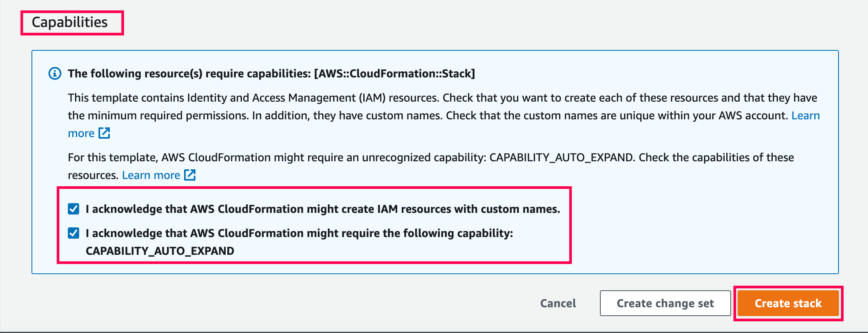Click external link icon after first 'more'

point(104,133)
